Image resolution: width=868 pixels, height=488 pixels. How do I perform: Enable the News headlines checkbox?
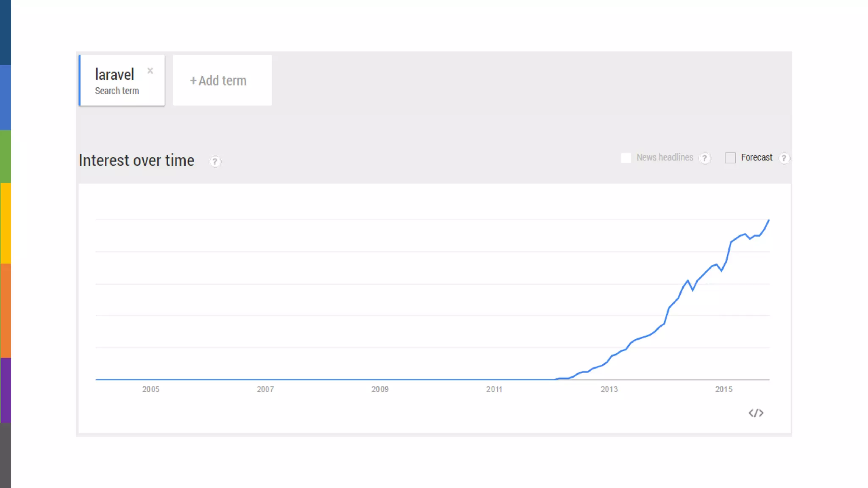point(626,158)
